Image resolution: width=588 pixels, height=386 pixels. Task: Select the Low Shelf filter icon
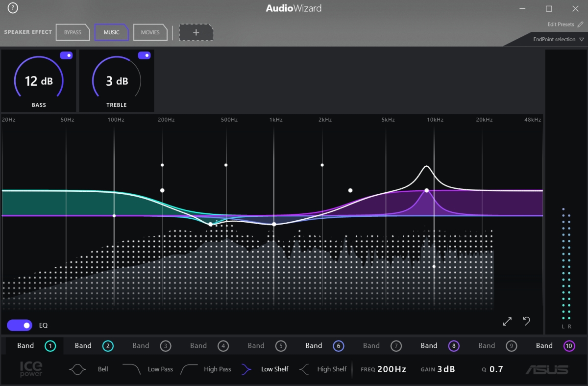click(246, 369)
